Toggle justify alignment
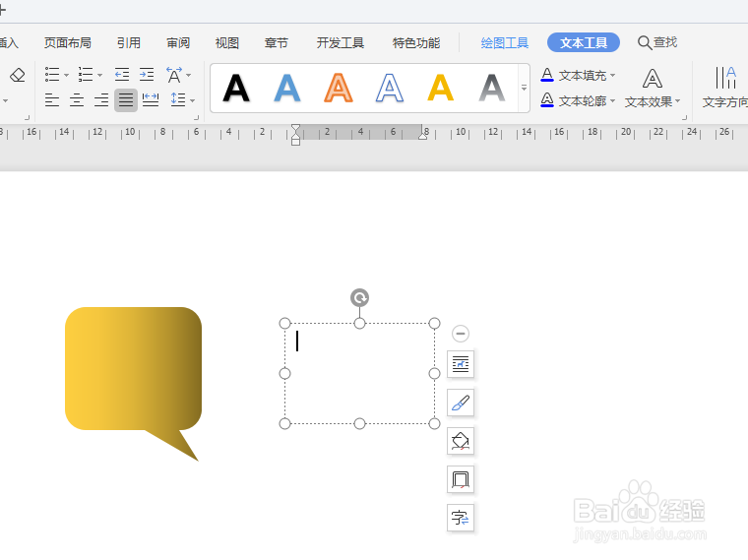 pyautogui.click(x=126, y=99)
